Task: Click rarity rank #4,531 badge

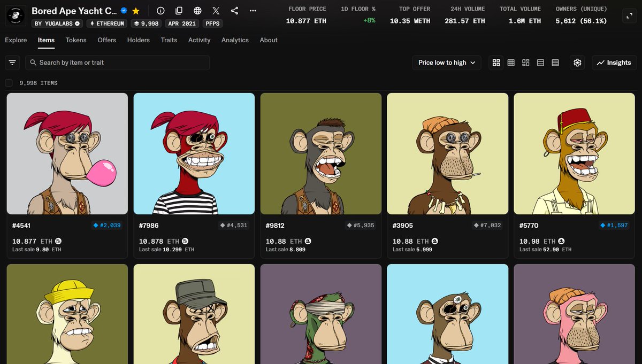Action: coord(234,226)
